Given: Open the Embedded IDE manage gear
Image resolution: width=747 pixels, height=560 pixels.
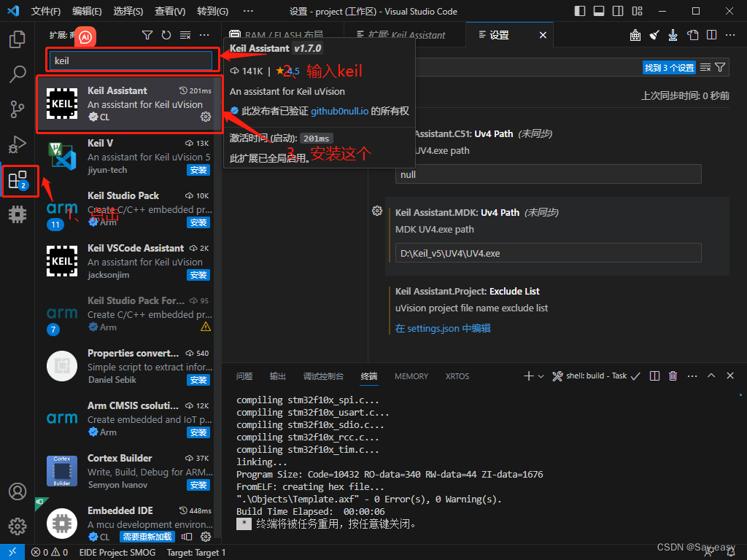Looking at the screenshot, I should pos(206,537).
